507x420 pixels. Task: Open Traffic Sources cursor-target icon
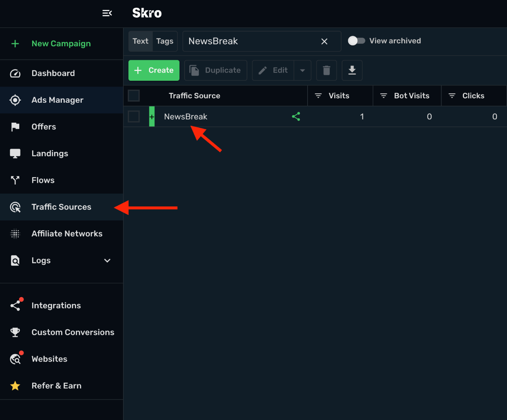[15, 207]
